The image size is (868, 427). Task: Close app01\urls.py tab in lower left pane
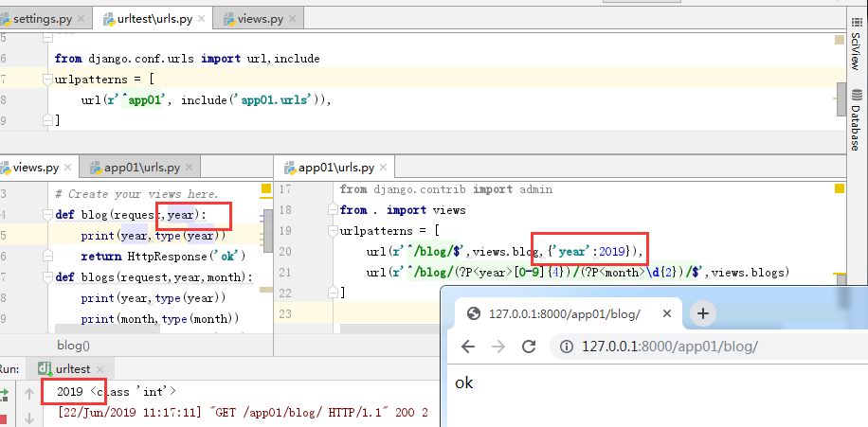(x=189, y=167)
